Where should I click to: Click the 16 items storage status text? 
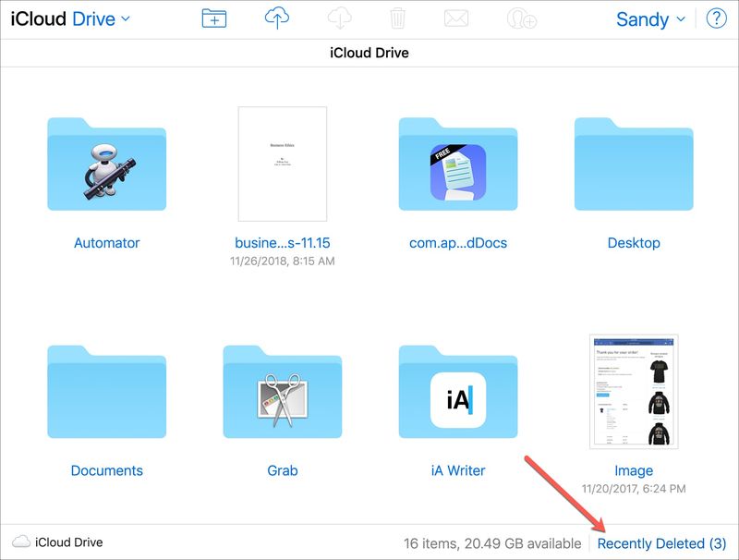(492, 543)
